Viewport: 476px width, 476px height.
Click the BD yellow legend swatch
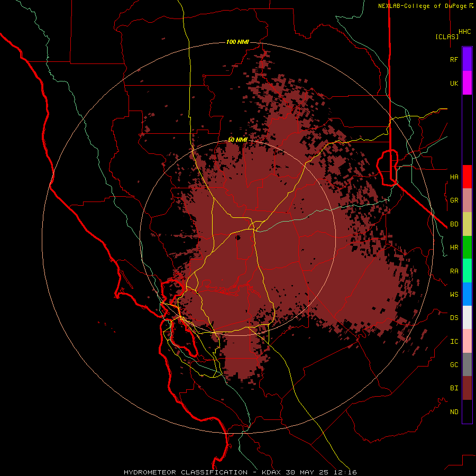click(467, 224)
